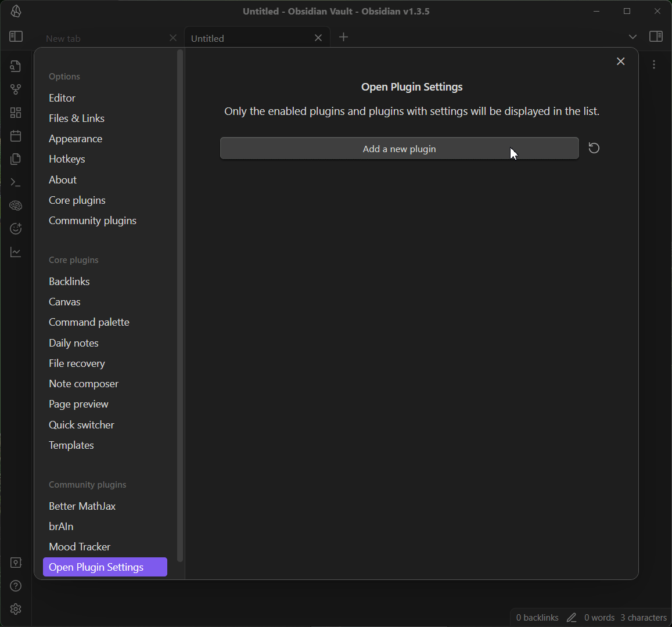This screenshot has width=672, height=627.
Task: Switch to the New tab tab
Action: click(63, 38)
